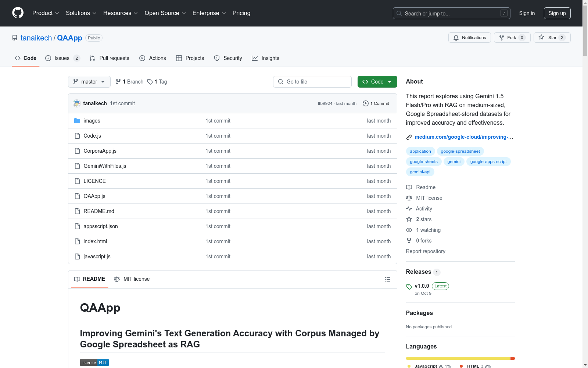Viewport: 588px width, 368px height.
Task: Click the file icon beside README.md
Action: click(77, 211)
